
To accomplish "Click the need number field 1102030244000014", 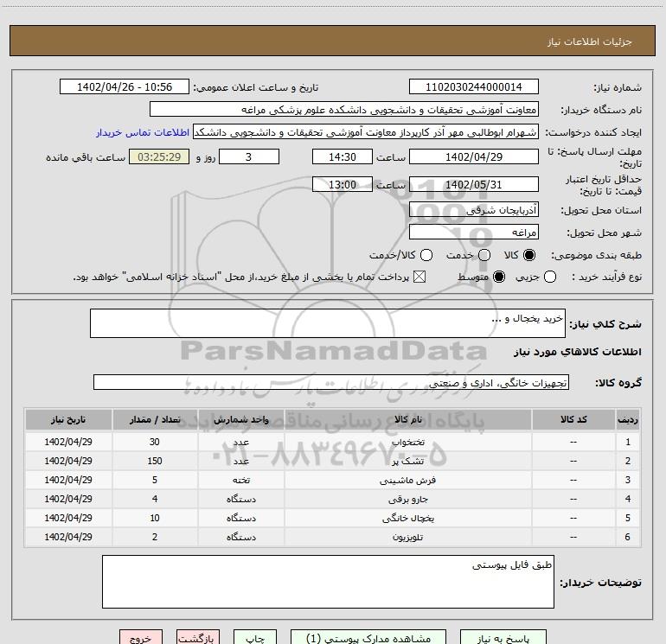I will tap(474, 87).
